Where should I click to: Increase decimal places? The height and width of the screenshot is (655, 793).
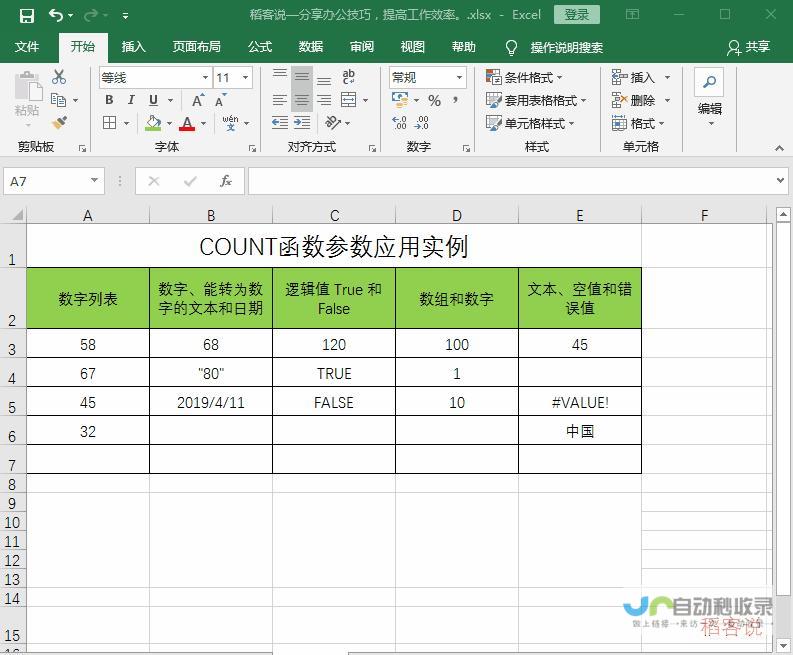pyautogui.click(x=399, y=122)
